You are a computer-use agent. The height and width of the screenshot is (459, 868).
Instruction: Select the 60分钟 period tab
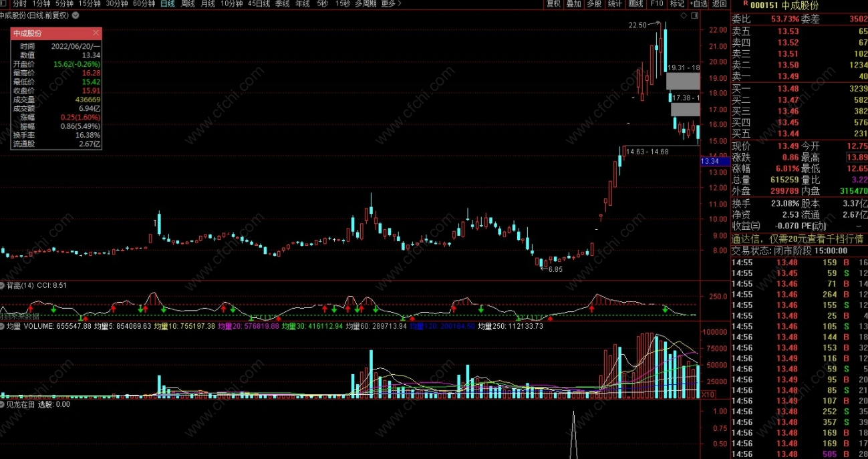144,4
